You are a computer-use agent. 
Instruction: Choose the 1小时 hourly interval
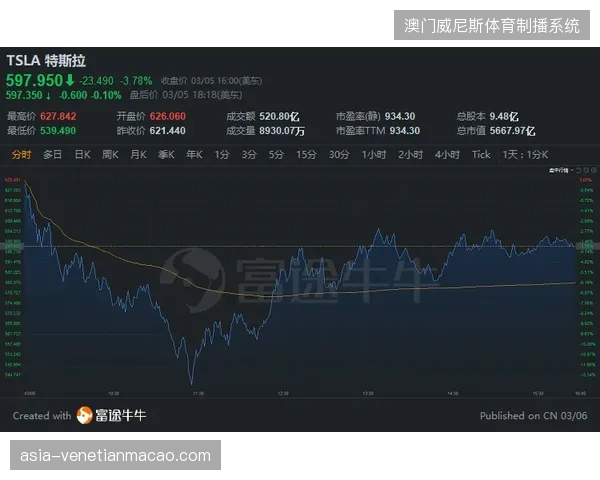[x=374, y=155]
